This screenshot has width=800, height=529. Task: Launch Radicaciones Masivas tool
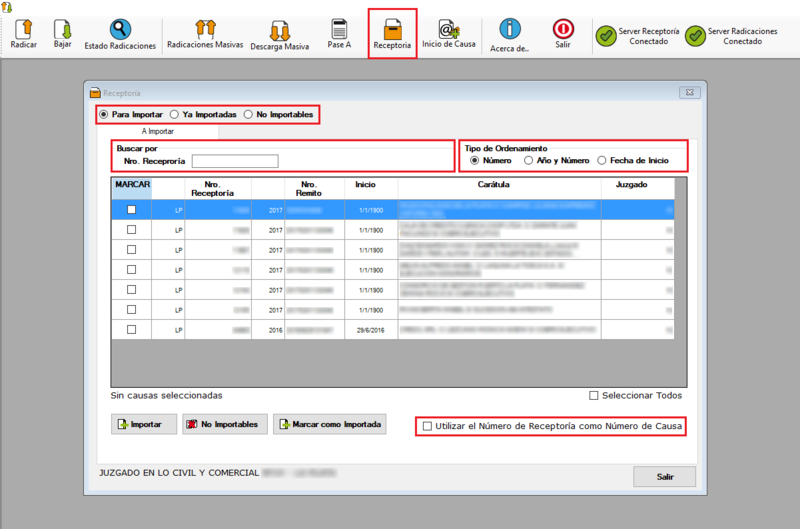click(205, 29)
